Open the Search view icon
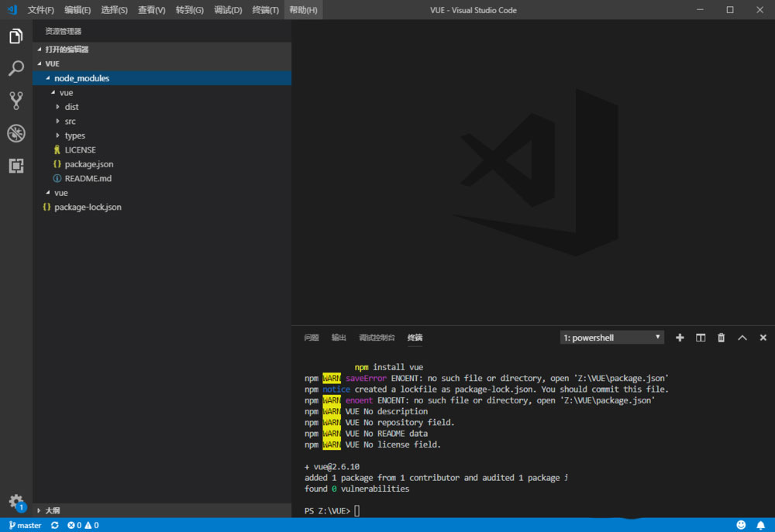The image size is (775, 532). [x=15, y=68]
